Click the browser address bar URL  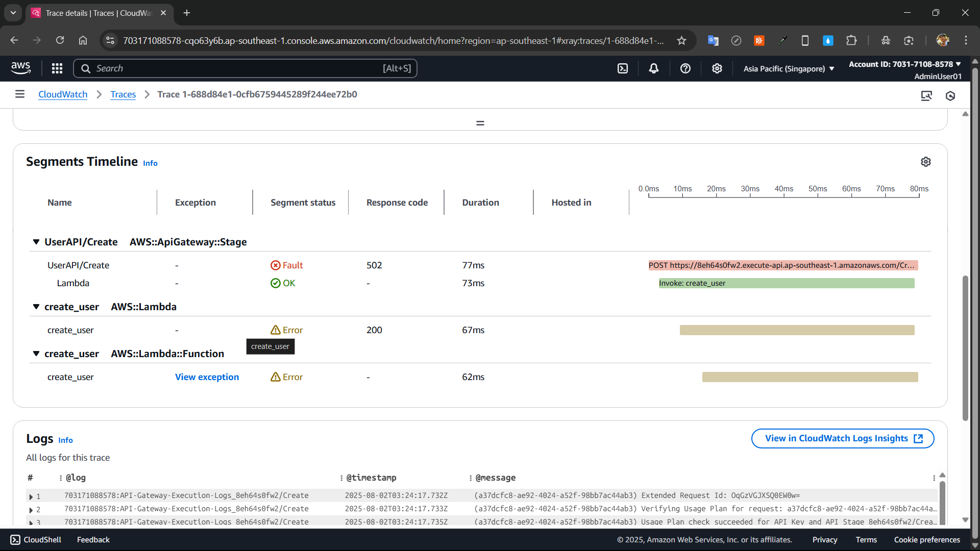393,40
